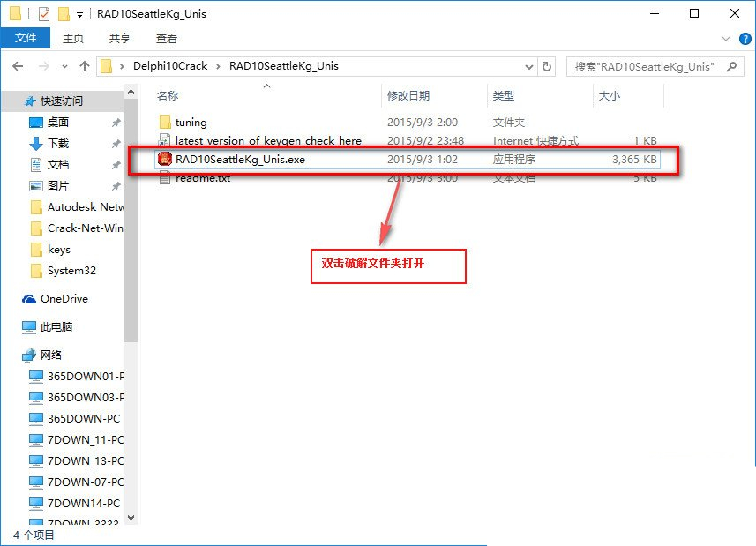Click the address bar folder icon
Viewport: 756px width, 546px height.
point(106,66)
